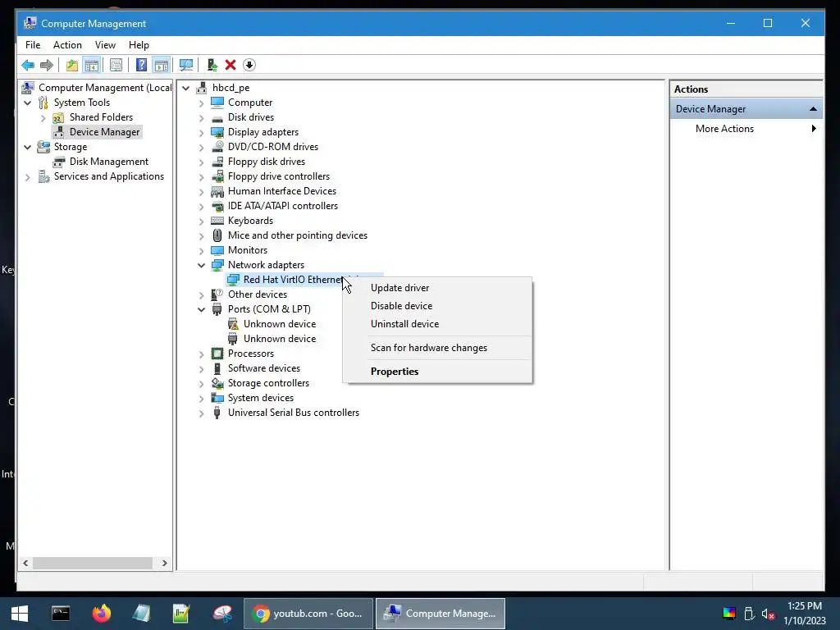Open the View menu
Viewport: 840px width, 630px height.
pos(105,45)
